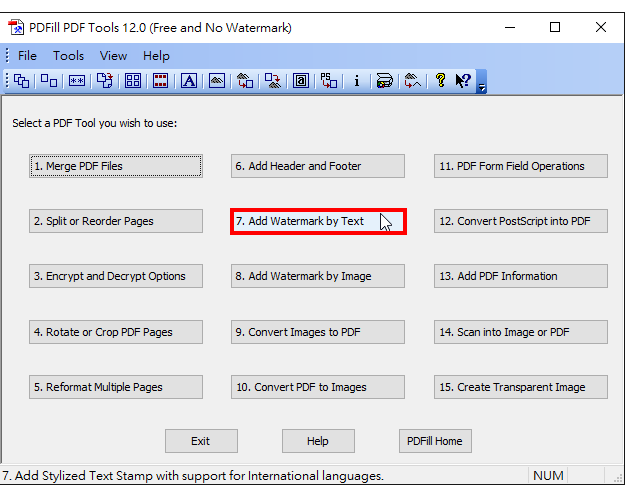This screenshot has width=633, height=489.
Task: Select '4. Rotate or Crop PDF Pages'
Action: click(116, 332)
